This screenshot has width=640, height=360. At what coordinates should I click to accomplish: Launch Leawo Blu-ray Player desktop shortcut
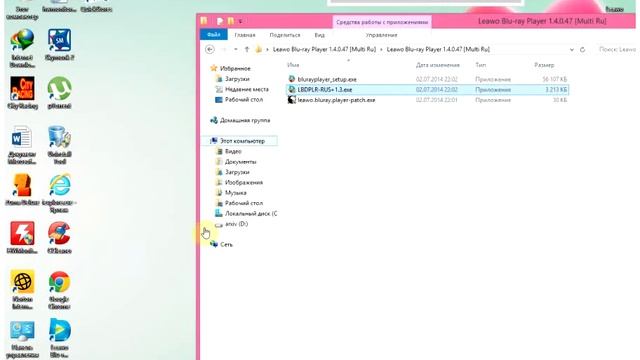click(59, 339)
